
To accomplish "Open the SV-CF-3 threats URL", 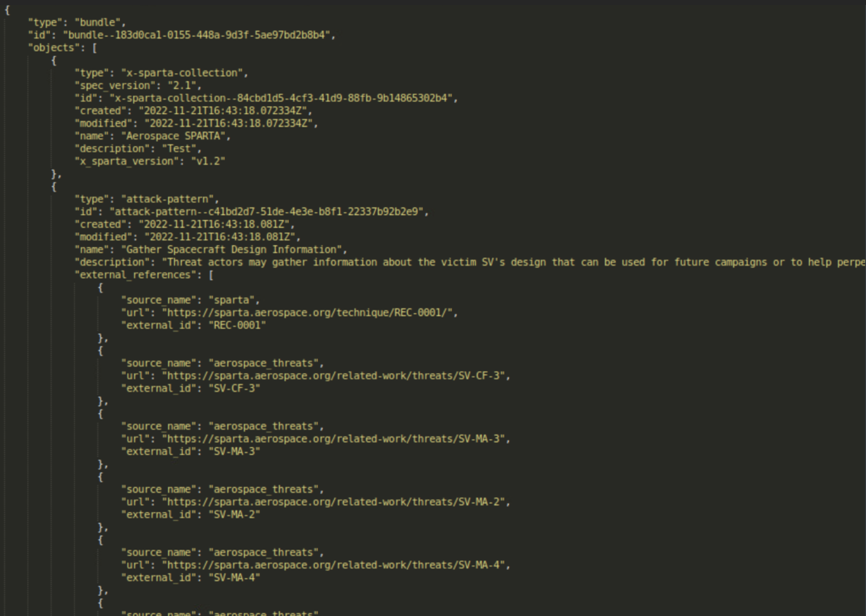I will (333, 375).
